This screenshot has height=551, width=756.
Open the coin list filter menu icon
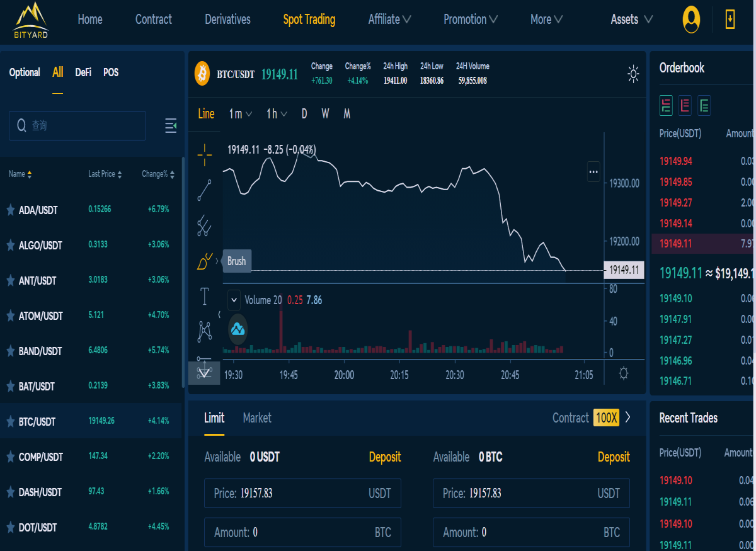171,125
